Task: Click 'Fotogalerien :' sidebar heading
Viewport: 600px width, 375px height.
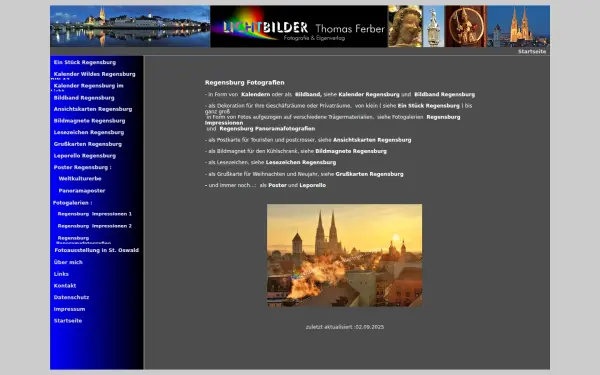Action: pyautogui.click(x=72, y=203)
